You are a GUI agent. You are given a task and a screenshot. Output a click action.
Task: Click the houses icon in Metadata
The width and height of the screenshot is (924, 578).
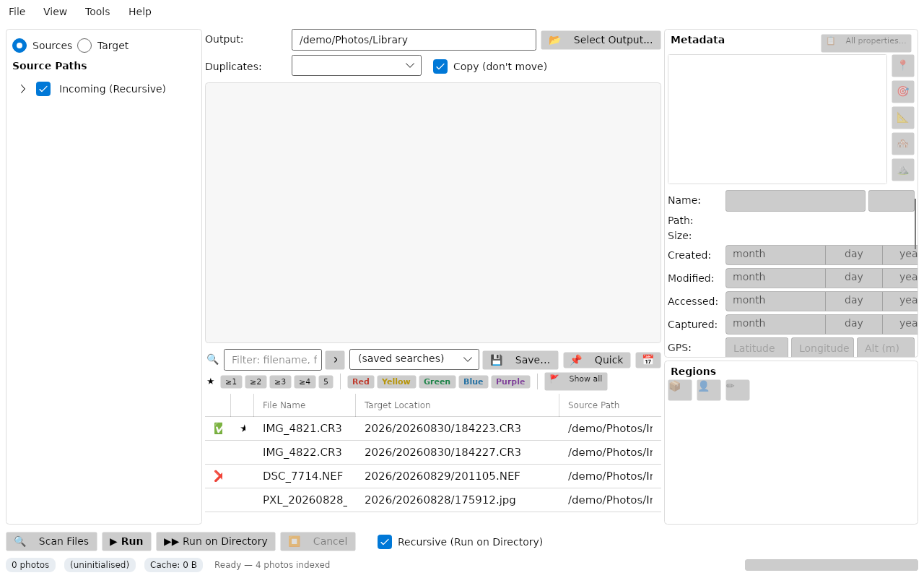click(x=902, y=144)
